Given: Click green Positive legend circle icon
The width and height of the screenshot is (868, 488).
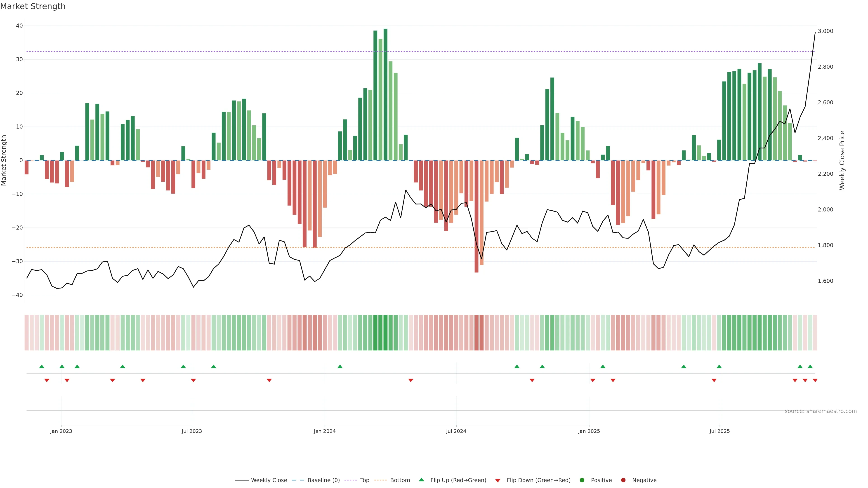Looking at the screenshot, I should [x=582, y=480].
